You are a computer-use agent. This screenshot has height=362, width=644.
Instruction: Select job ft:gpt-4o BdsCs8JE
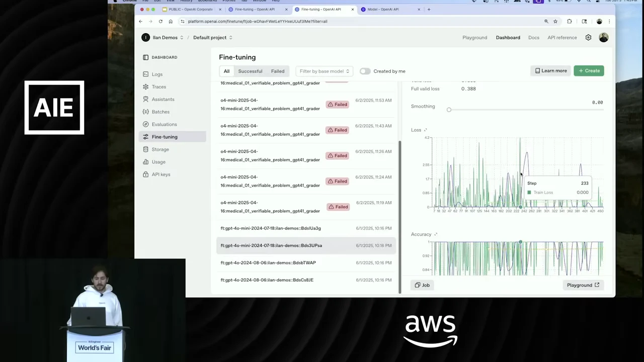tap(306, 280)
